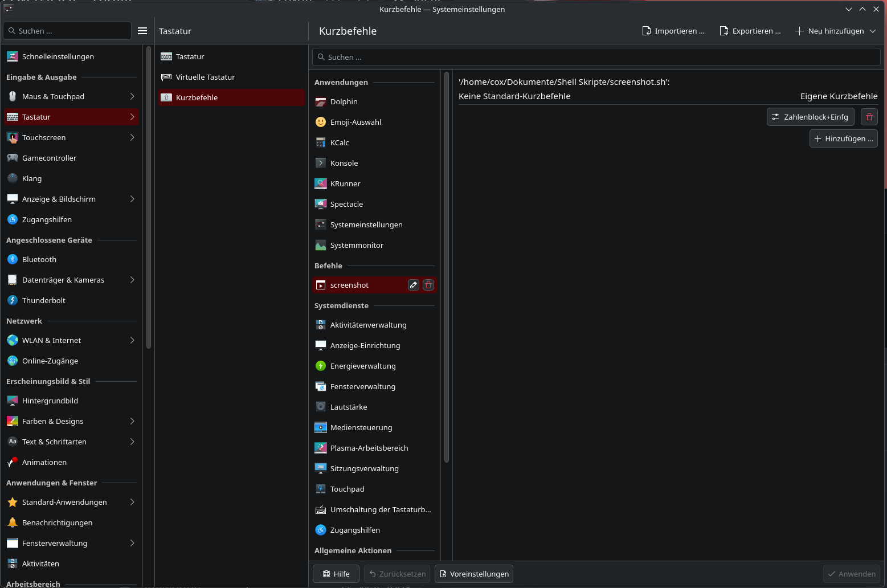This screenshot has height=588, width=887.
Task: Click the Thunderbolt icon
Action: (x=13, y=300)
